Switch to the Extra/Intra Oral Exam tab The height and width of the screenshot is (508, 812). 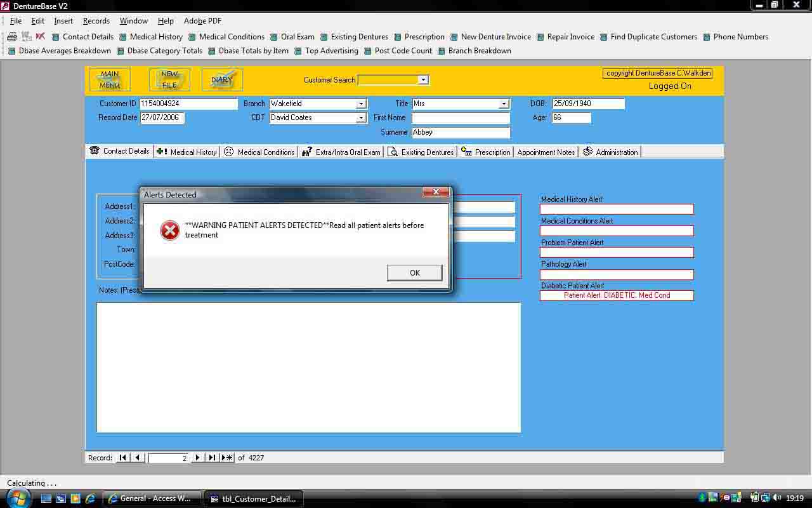341,152
